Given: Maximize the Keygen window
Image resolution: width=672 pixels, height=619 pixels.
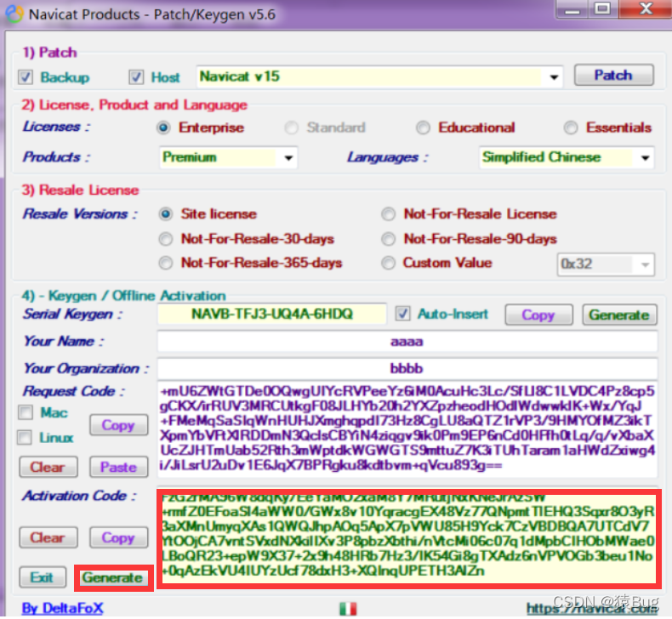Looking at the screenshot, I should (603, 9).
